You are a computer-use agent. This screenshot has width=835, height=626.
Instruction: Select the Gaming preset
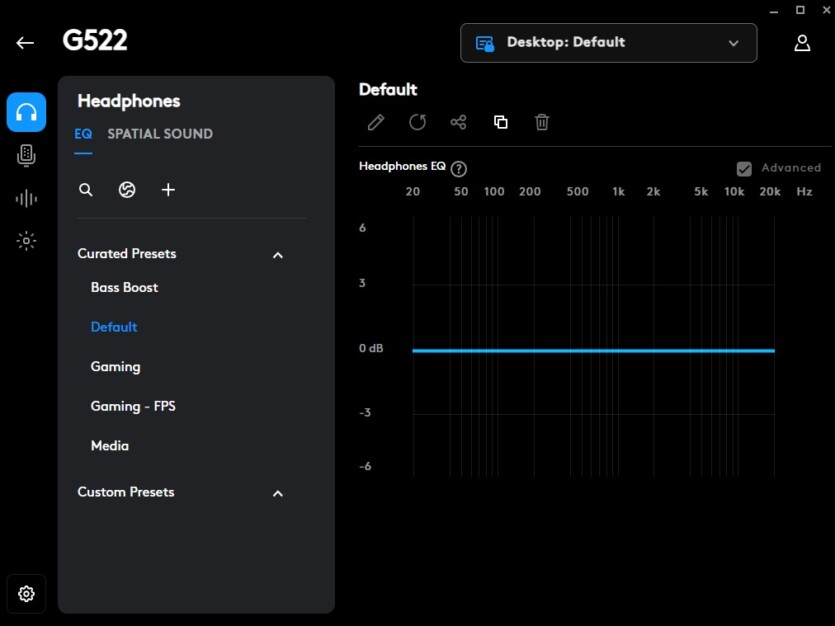tap(116, 367)
